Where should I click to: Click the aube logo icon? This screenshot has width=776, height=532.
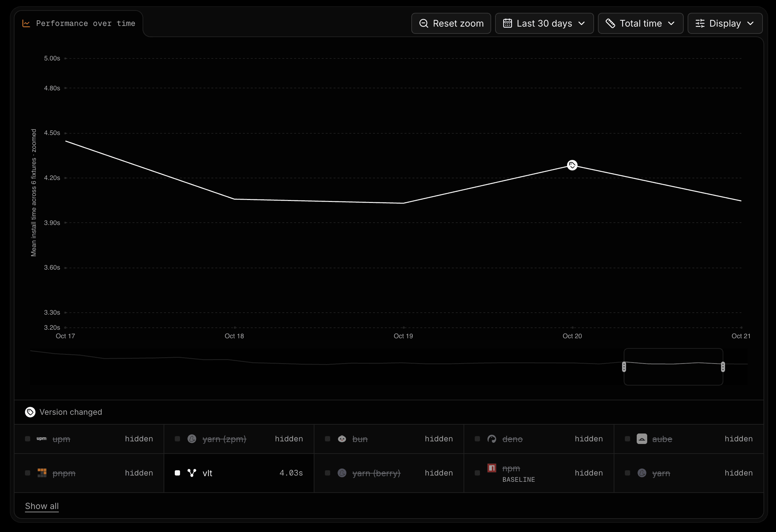tap(642, 439)
